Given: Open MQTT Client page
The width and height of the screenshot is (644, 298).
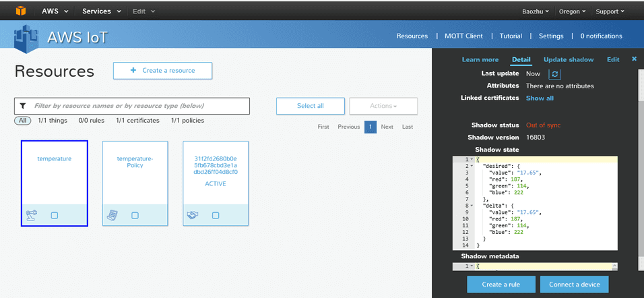Looking at the screenshot, I should (x=463, y=36).
